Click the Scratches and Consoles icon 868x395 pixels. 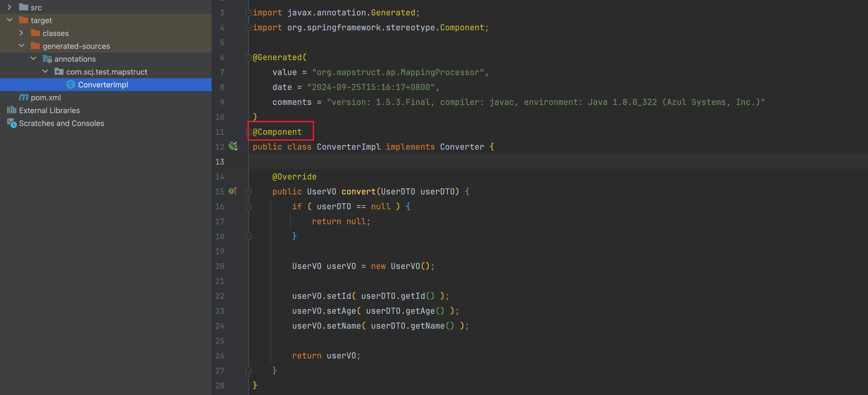point(12,123)
